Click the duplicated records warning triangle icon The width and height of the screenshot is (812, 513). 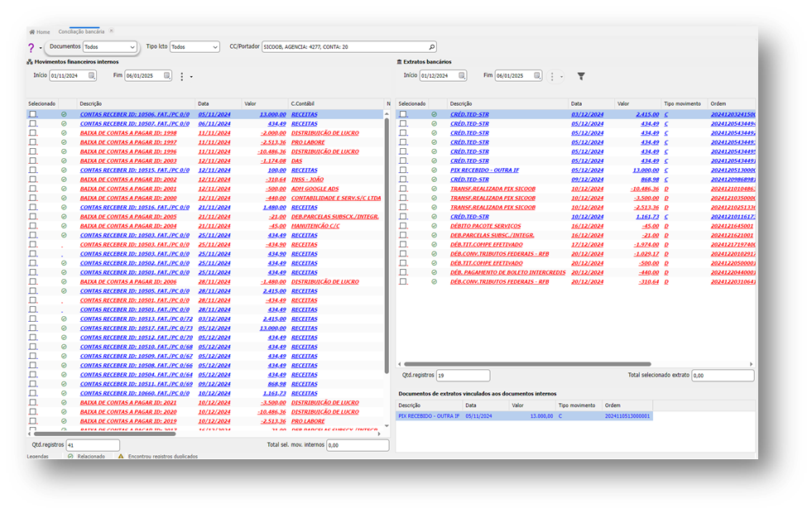pyautogui.click(x=121, y=457)
